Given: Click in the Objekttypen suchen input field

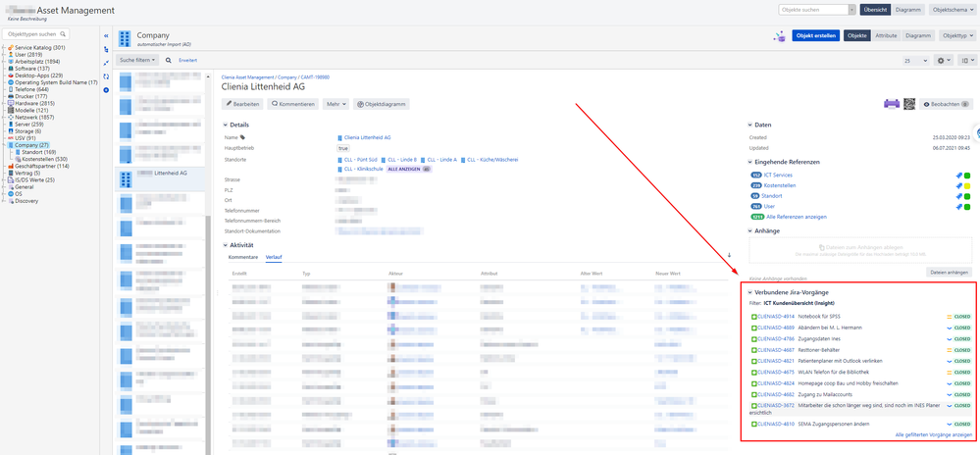Looking at the screenshot, I should click(x=35, y=33).
